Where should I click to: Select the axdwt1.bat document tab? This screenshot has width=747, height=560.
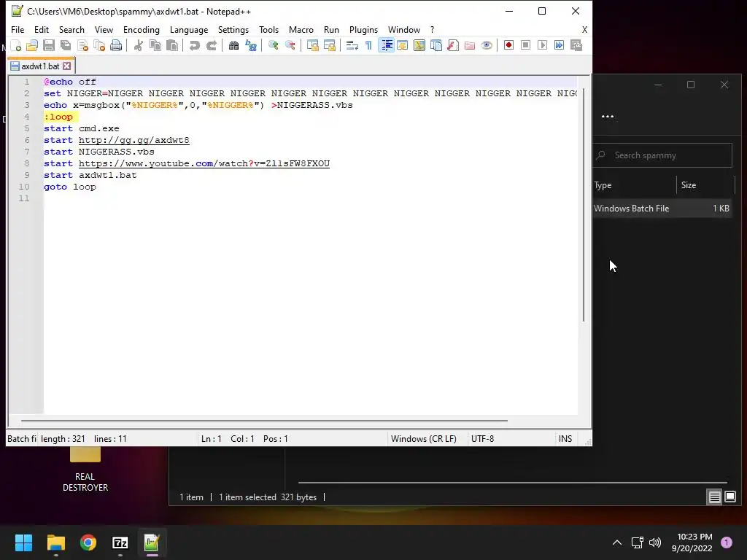pyautogui.click(x=41, y=66)
